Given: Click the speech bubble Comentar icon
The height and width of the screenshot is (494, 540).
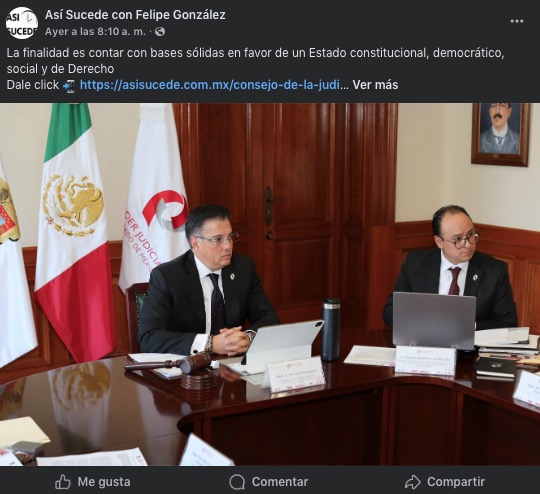Looking at the screenshot, I should pyautogui.click(x=237, y=482).
